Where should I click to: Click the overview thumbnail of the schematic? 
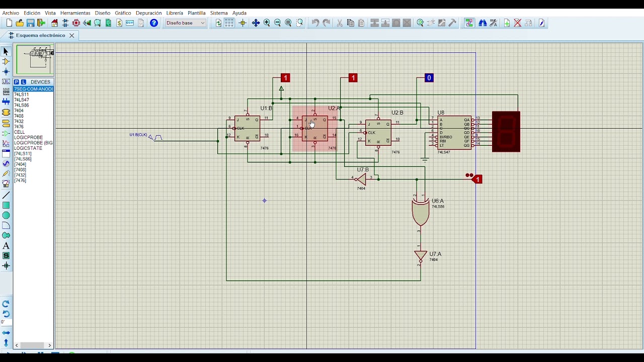[34, 60]
